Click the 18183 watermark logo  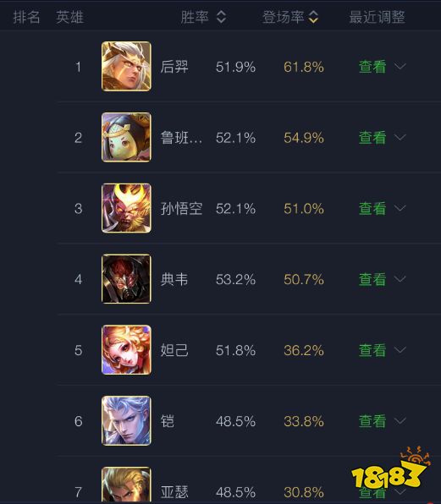tap(391, 468)
